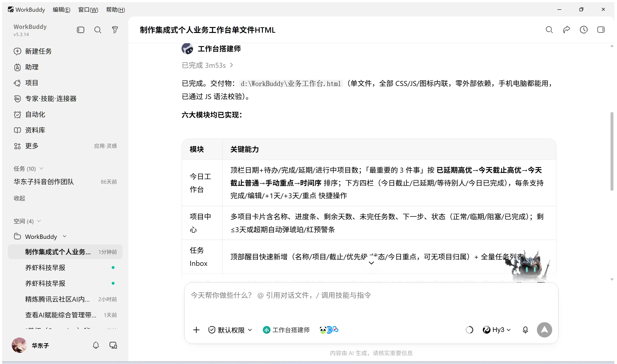Click the 任务 Inbox table cell
The image size is (617, 364).
(x=202, y=257)
